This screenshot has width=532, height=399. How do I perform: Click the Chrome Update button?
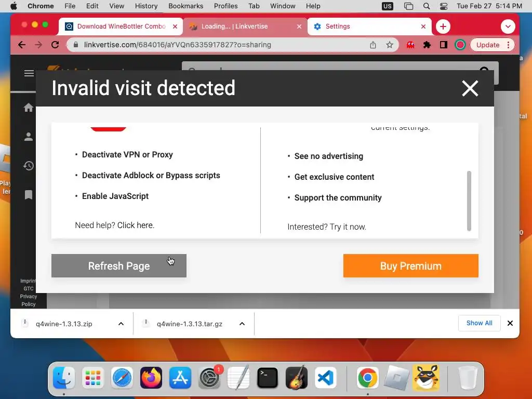click(x=487, y=45)
